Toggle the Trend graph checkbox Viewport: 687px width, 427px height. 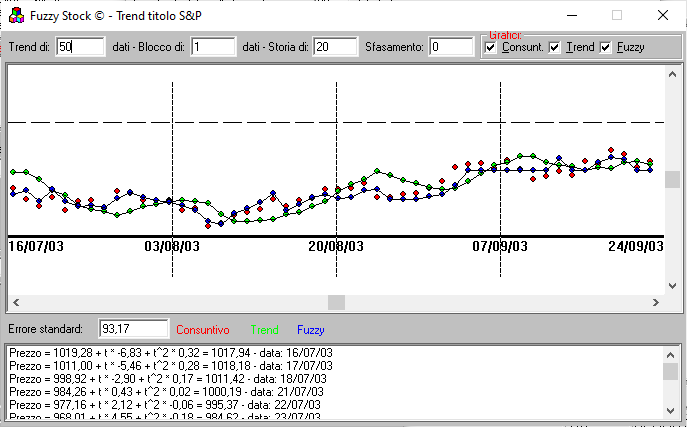coord(555,47)
